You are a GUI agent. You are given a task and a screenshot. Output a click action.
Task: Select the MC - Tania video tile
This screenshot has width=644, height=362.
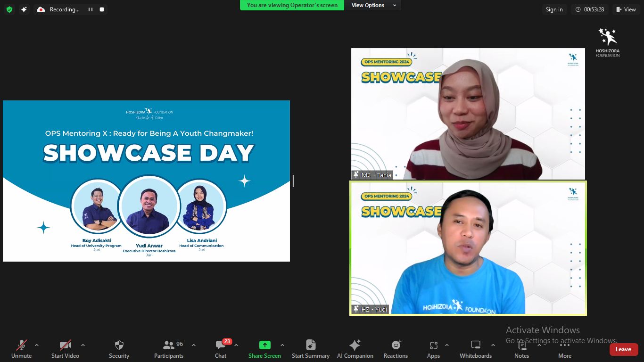(468, 114)
